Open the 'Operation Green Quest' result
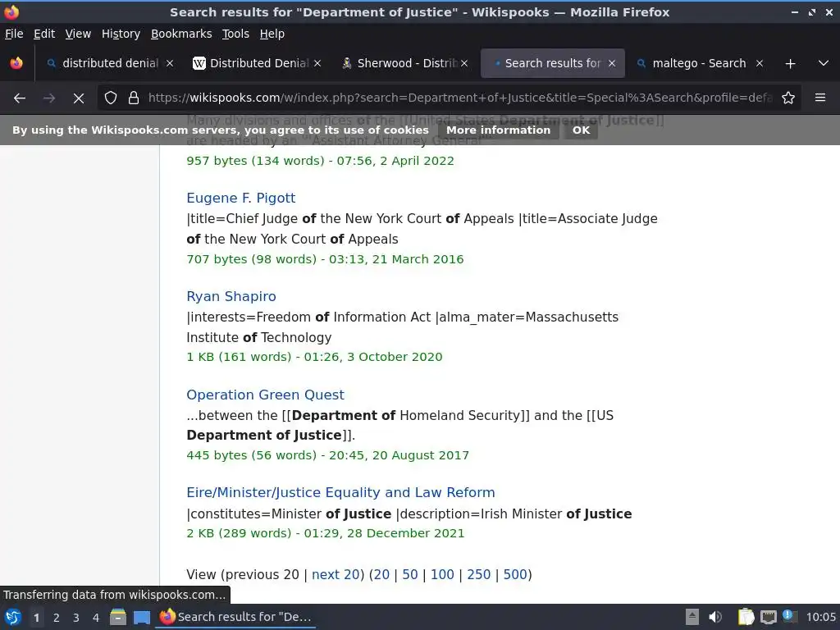 coord(265,395)
